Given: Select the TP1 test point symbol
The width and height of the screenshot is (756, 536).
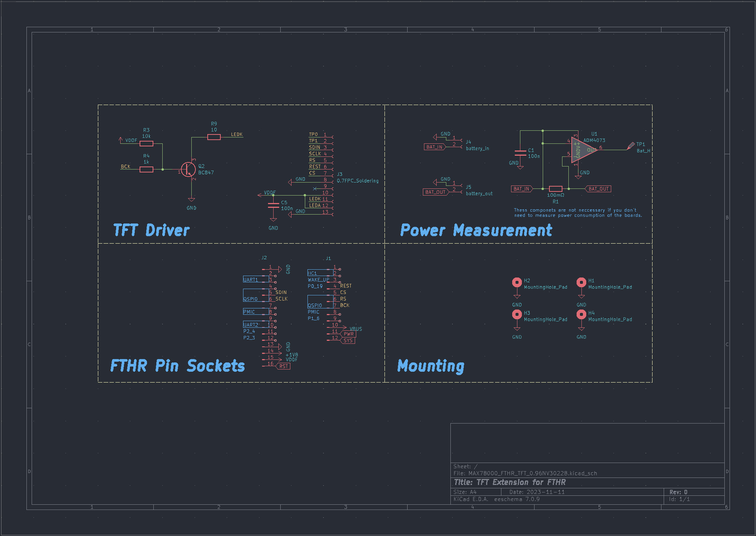Looking at the screenshot, I should pos(631,146).
